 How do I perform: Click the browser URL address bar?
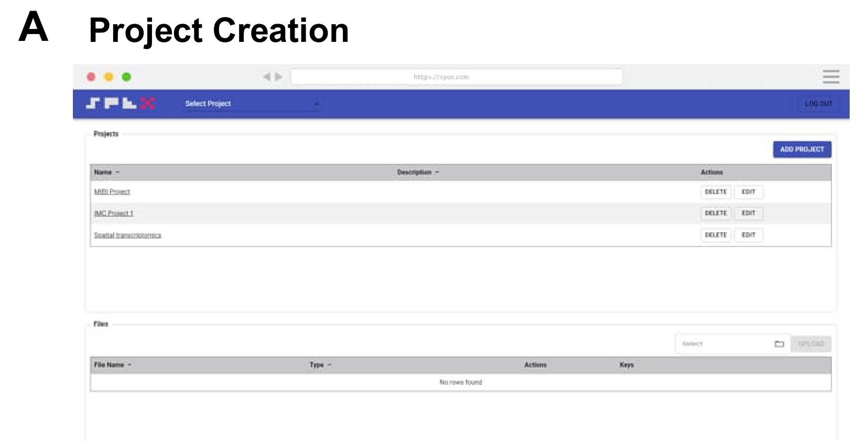456,77
